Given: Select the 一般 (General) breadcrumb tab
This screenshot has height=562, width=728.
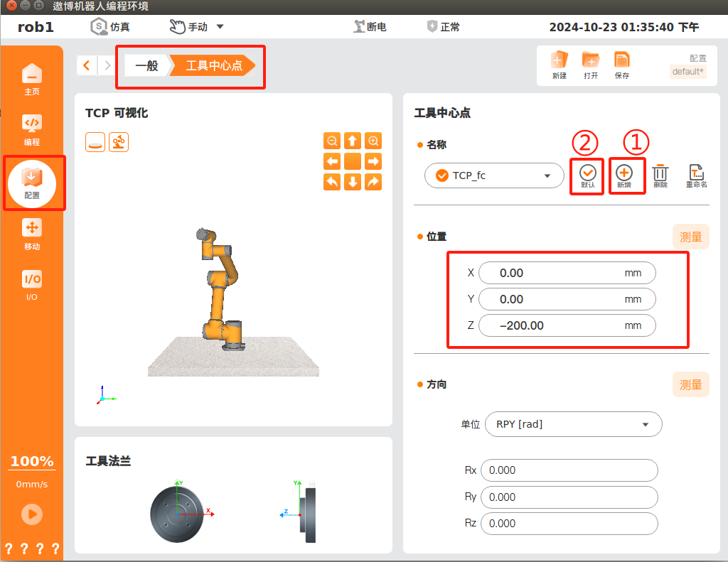Looking at the screenshot, I should (x=146, y=66).
